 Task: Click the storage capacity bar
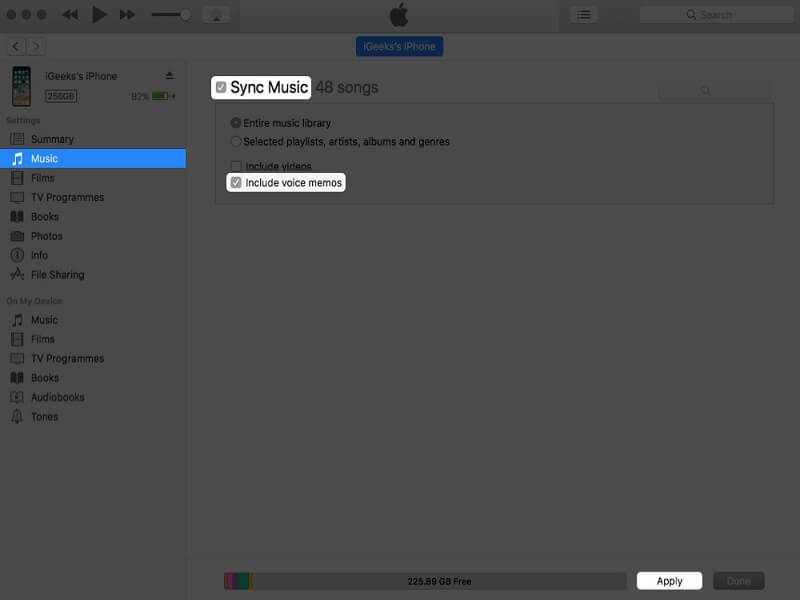point(425,581)
